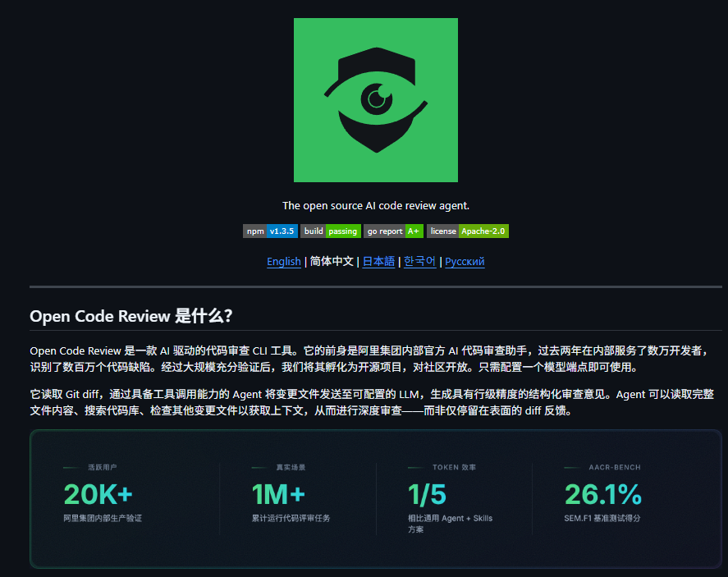Click the tagline 'The open source AI code review agent.'
The height and width of the screenshot is (577, 728).
[376, 206]
